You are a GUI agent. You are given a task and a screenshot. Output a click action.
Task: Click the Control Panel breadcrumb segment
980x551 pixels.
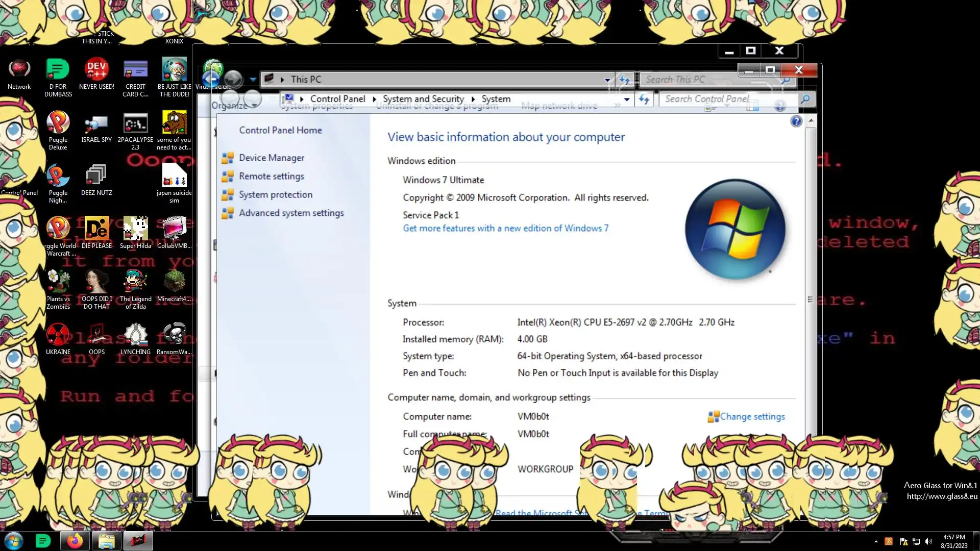pos(337,99)
